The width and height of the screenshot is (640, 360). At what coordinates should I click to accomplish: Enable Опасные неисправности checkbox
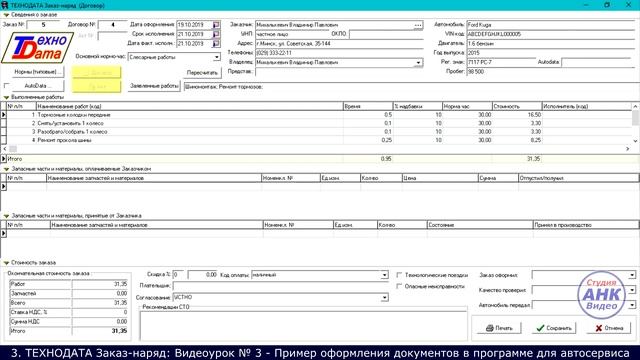(x=399, y=287)
